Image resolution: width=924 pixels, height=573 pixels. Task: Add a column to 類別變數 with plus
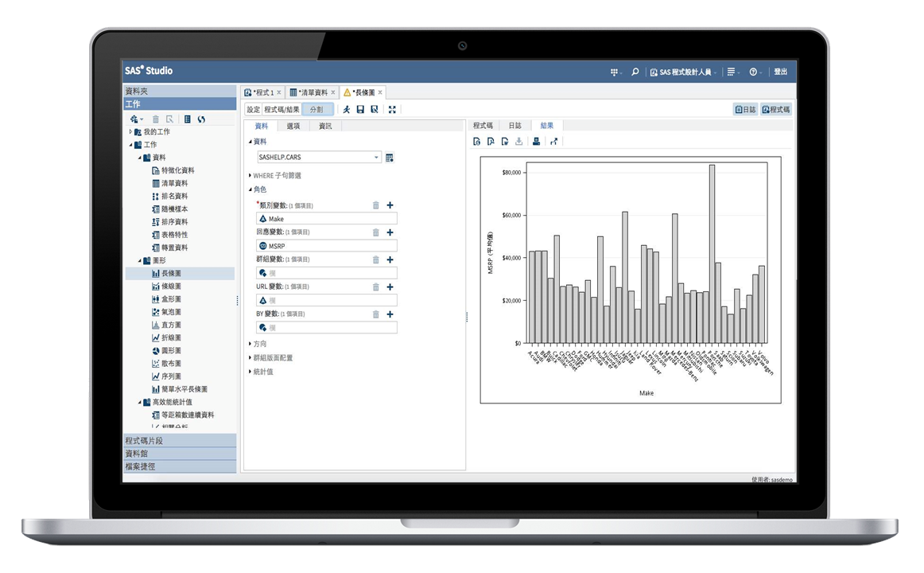coord(390,205)
